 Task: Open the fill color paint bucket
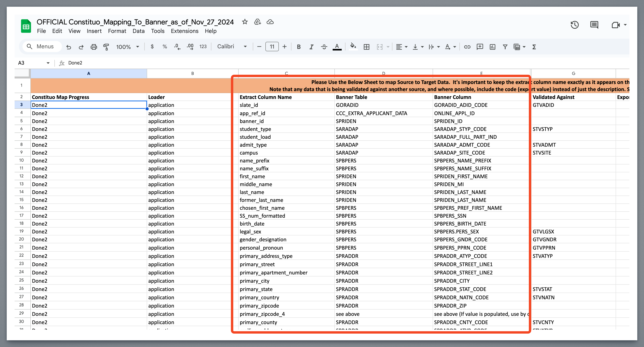(353, 47)
